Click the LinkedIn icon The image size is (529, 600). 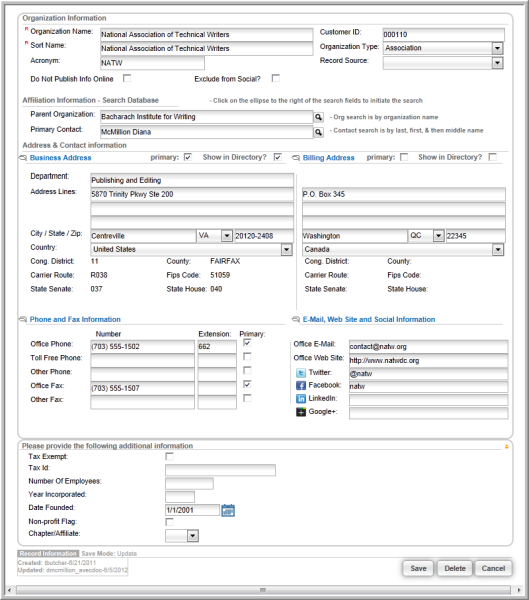(x=301, y=399)
